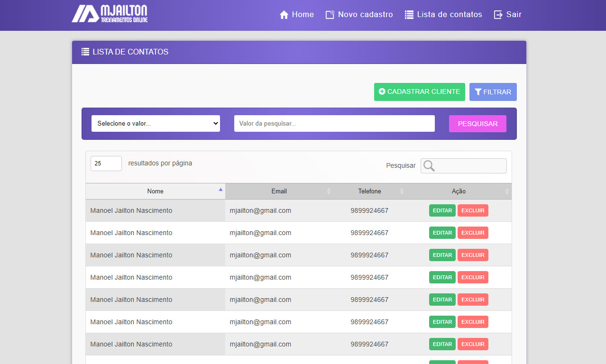606x364 pixels.
Task: Click the blue sort arrow on the Nome column
Action: coord(220,189)
